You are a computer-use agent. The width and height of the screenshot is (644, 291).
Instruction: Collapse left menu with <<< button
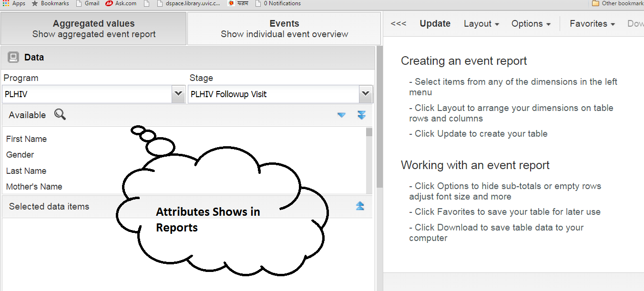[399, 23]
